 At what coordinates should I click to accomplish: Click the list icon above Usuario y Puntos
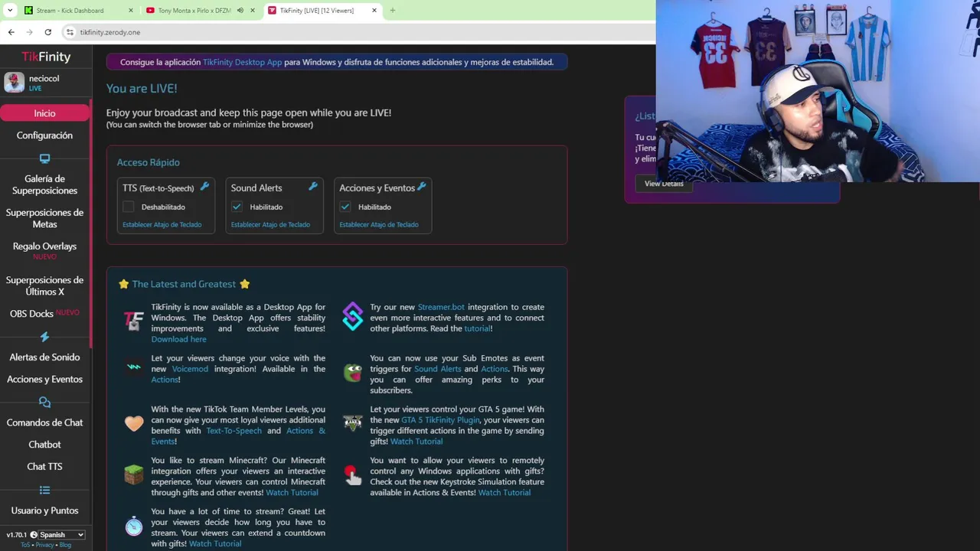pos(44,490)
